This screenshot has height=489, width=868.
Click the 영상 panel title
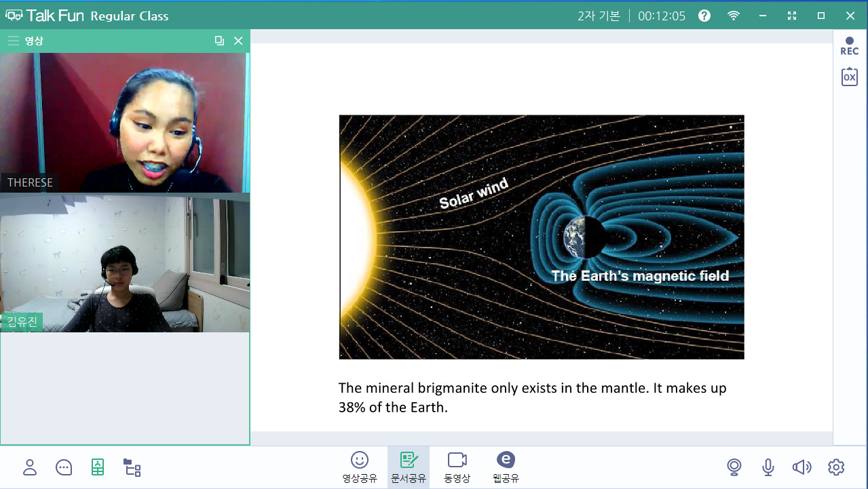pyautogui.click(x=34, y=41)
